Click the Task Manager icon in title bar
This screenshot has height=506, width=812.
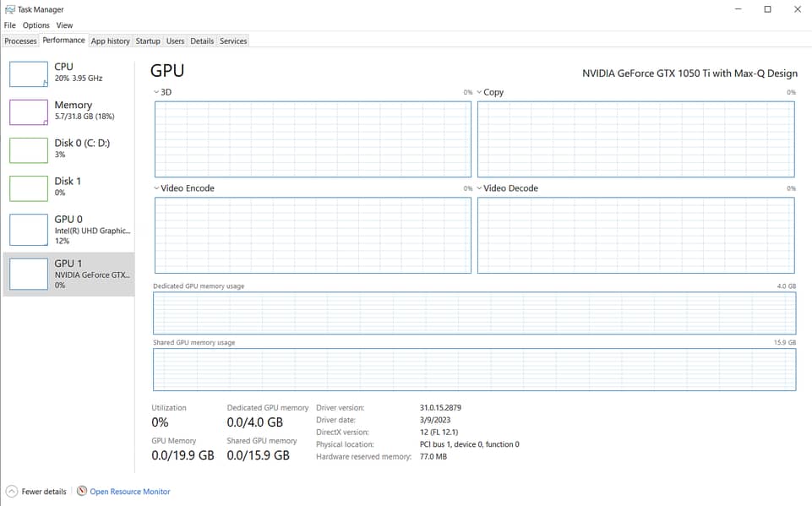10,9
